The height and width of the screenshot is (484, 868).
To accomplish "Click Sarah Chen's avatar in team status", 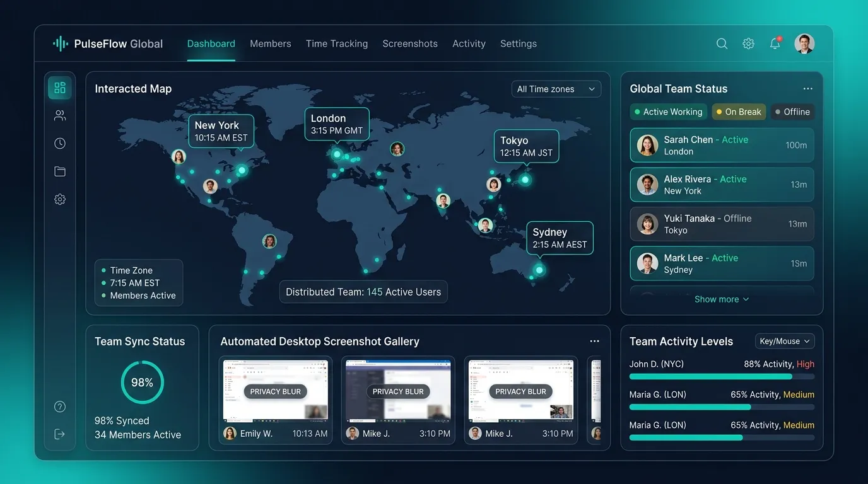I will [647, 145].
